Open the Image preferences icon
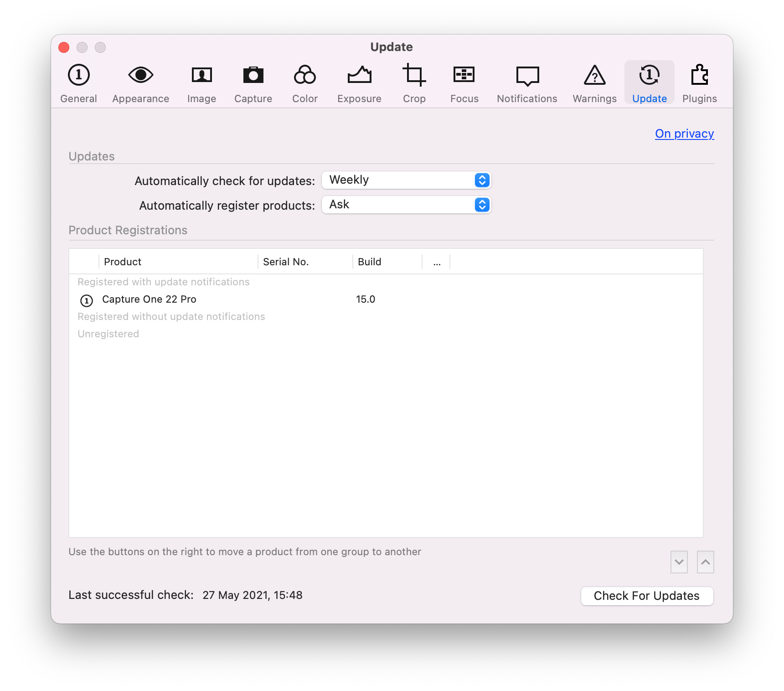Image resolution: width=784 pixels, height=691 pixels. click(x=201, y=75)
